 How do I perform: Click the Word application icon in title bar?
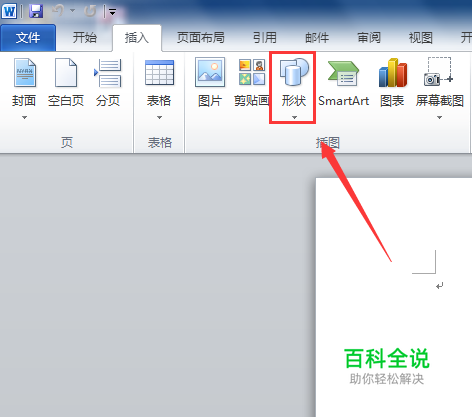9,11
